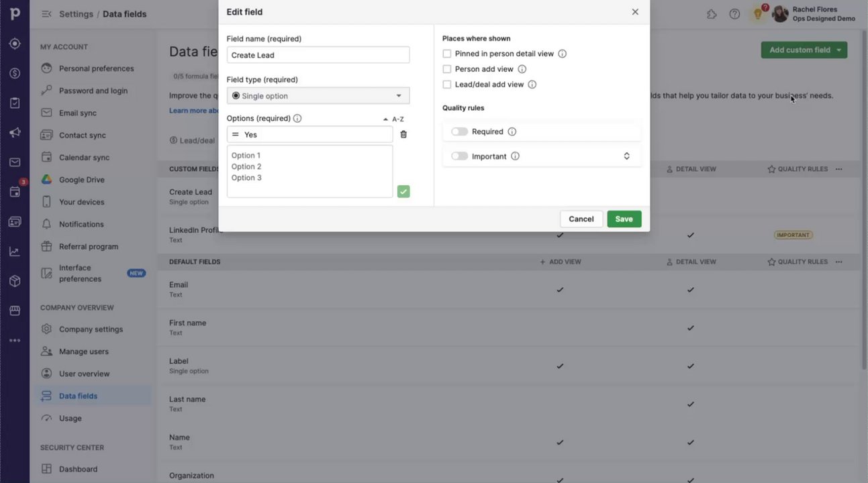Open Products box icon in sidebar

click(x=15, y=281)
